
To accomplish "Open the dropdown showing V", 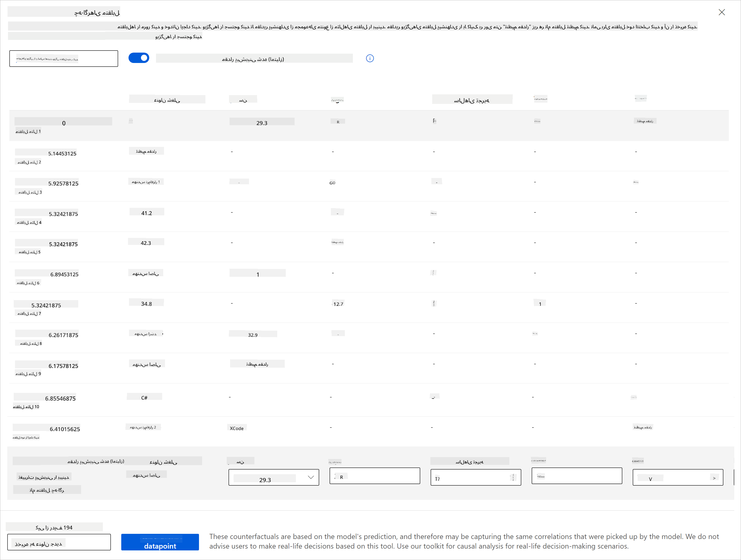I will tap(677, 478).
